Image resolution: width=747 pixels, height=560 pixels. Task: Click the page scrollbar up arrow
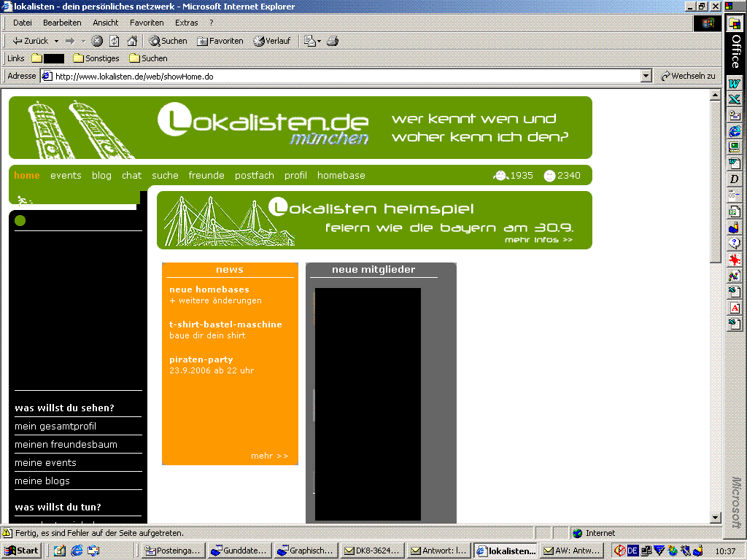(715, 96)
